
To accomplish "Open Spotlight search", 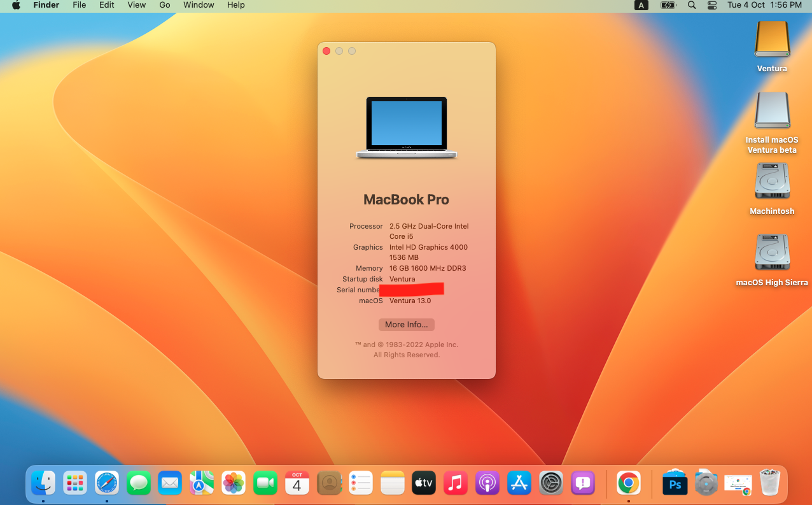I will click(692, 5).
